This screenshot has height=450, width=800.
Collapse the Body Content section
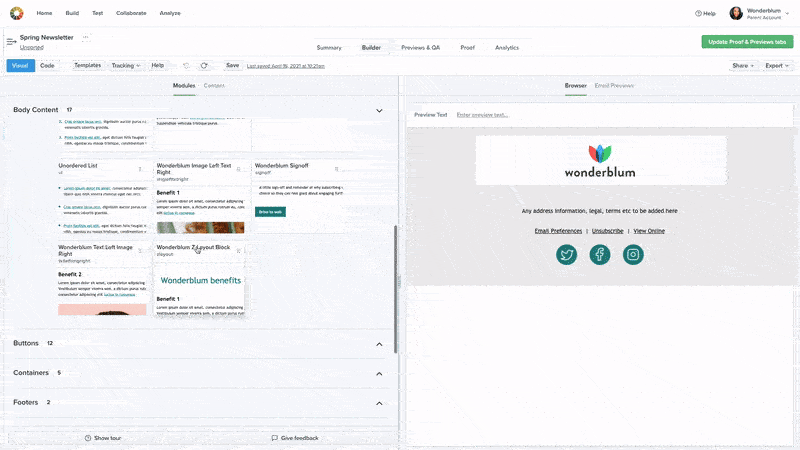379,110
